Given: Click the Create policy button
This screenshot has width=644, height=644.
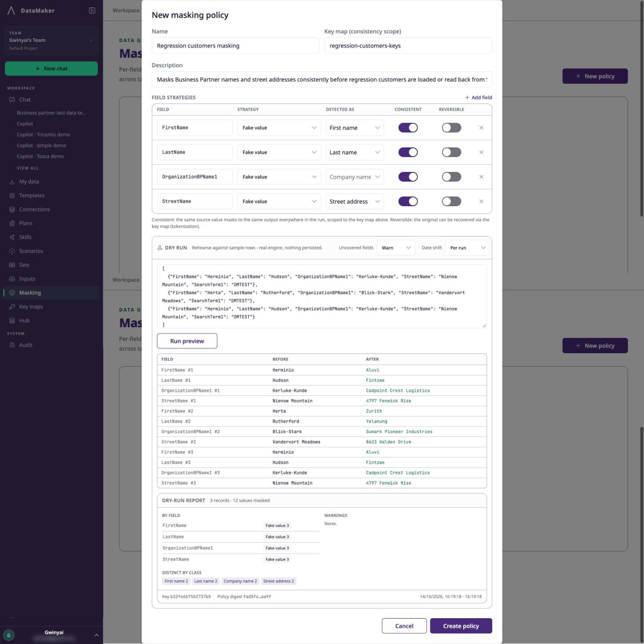Looking at the screenshot, I should click(461, 626).
